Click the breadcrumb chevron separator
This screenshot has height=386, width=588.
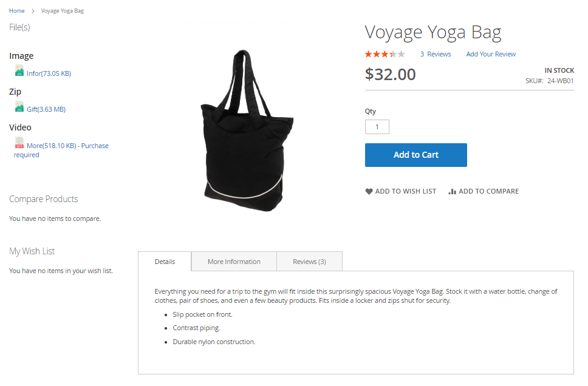pos(33,11)
